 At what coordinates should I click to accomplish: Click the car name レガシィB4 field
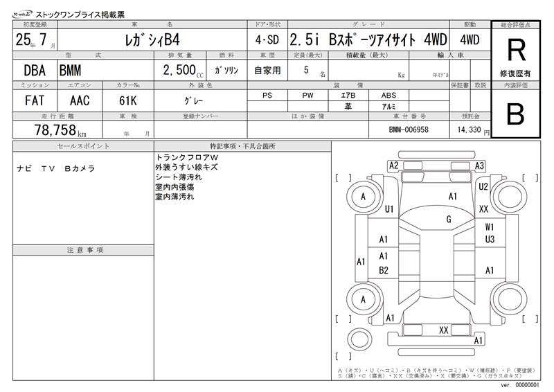[x=152, y=40]
